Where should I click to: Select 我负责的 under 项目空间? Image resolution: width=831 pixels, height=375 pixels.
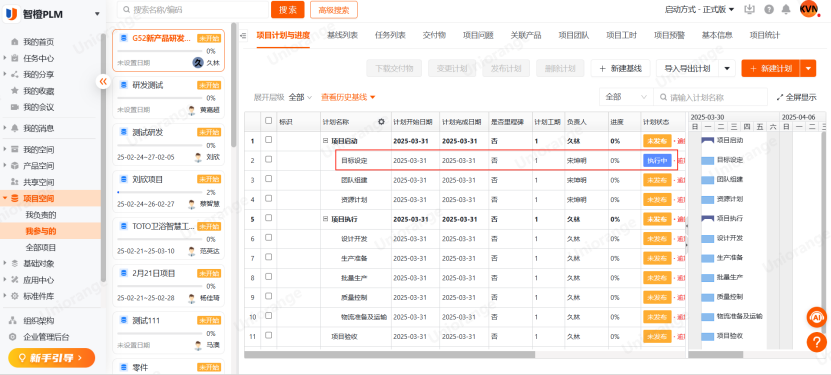41,215
